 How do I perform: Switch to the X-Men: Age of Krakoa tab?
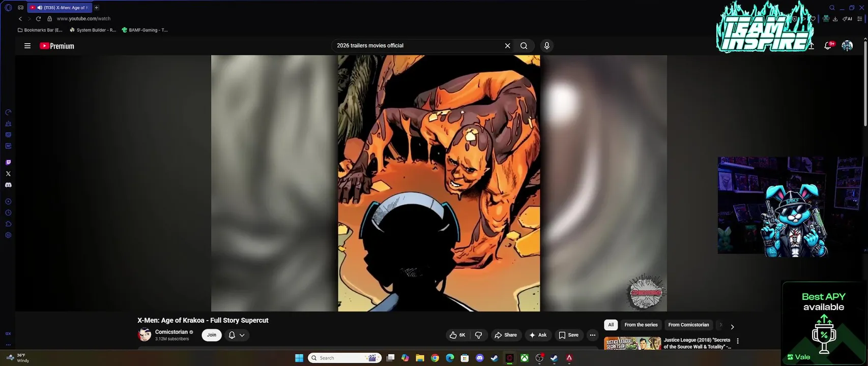point(60,8)
